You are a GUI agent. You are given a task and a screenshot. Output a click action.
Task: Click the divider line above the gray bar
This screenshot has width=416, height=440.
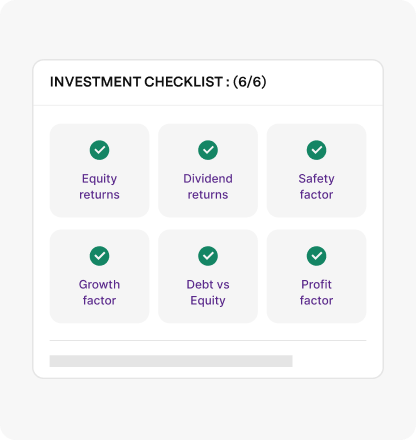[x=208, y=341]
